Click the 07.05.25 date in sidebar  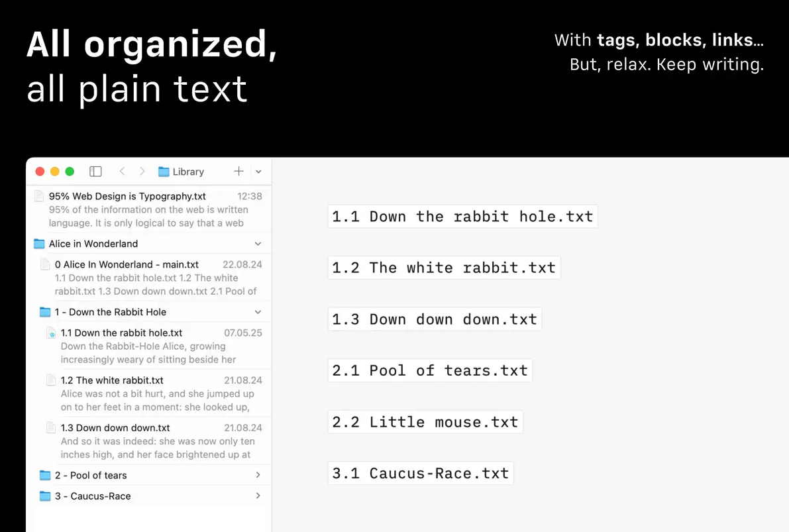243,333
